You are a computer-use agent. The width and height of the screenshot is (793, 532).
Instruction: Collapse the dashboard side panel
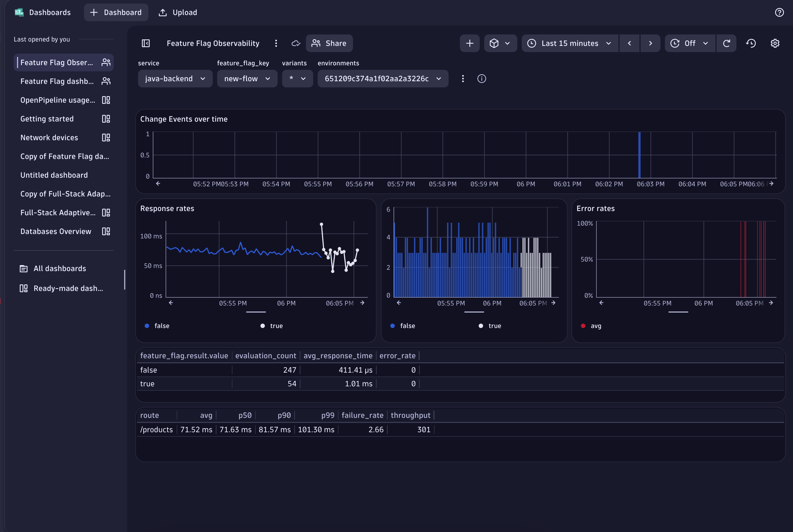tap(146, 43)
